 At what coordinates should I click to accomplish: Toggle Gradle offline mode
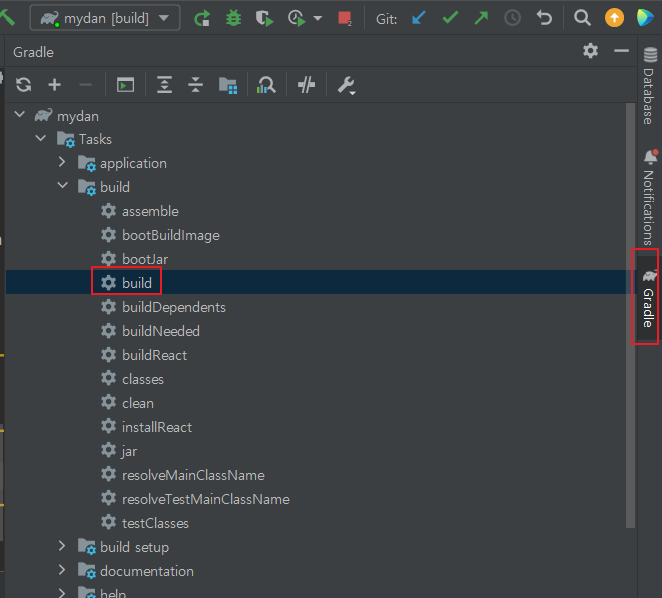pyautogui.click(x=306, y=85)
